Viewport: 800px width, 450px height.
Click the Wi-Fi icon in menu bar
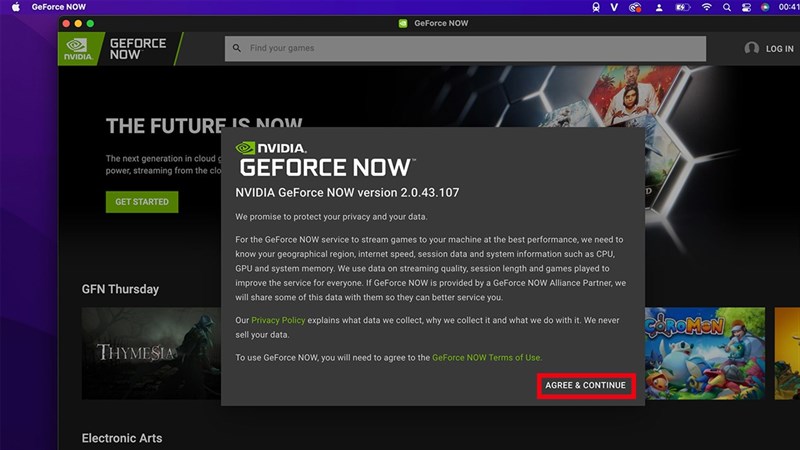tap(707, 7)
